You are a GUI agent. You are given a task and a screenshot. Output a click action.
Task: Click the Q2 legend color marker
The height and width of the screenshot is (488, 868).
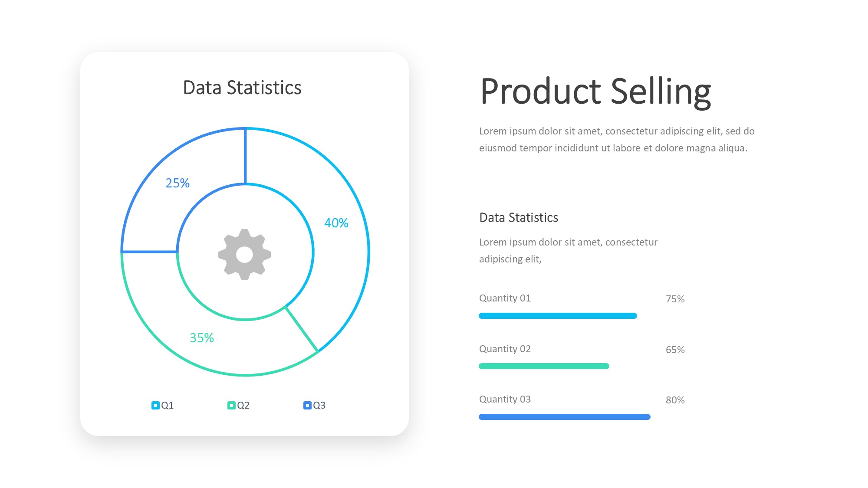(231, 405)
